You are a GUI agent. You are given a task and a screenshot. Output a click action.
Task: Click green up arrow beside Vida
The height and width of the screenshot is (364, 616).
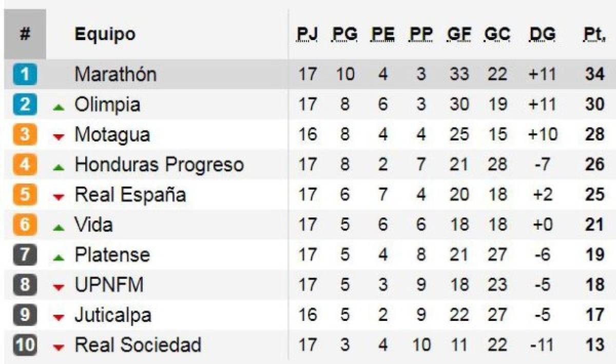(x=60, y=227)
